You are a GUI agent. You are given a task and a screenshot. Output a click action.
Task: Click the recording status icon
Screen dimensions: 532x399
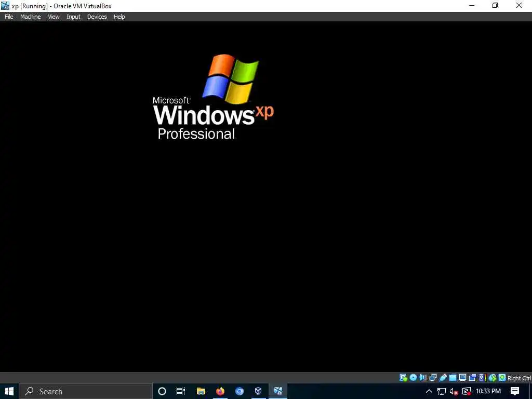point(472,378)
